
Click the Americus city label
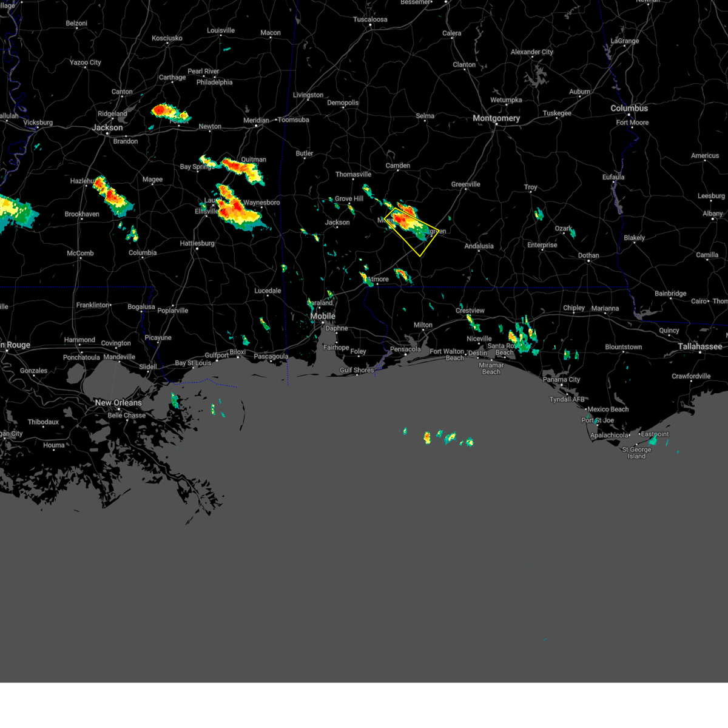705,156
